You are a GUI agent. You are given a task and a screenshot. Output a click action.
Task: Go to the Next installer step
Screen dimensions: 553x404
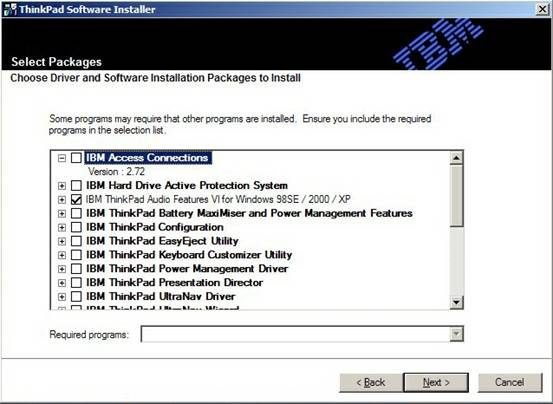436,382
